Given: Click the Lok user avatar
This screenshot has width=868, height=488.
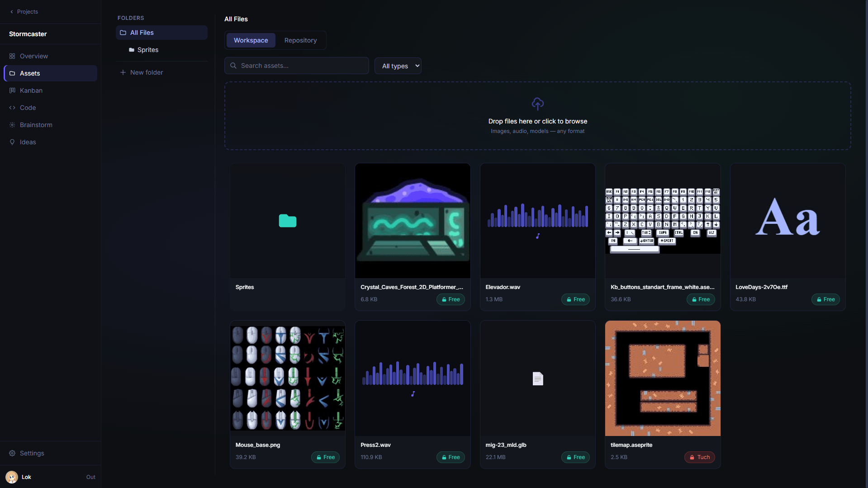Looking at the screenshot, I should pyautogui.click(x=12, y=477).
